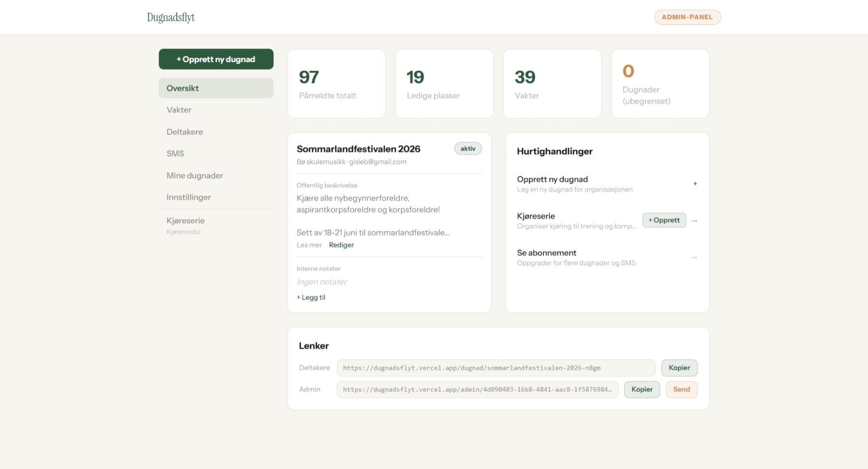Image resolution: width=868 pixels, height=469 pixels.
Task: Click the 39 Vakter stat card
Action: [x=552, y=84]
